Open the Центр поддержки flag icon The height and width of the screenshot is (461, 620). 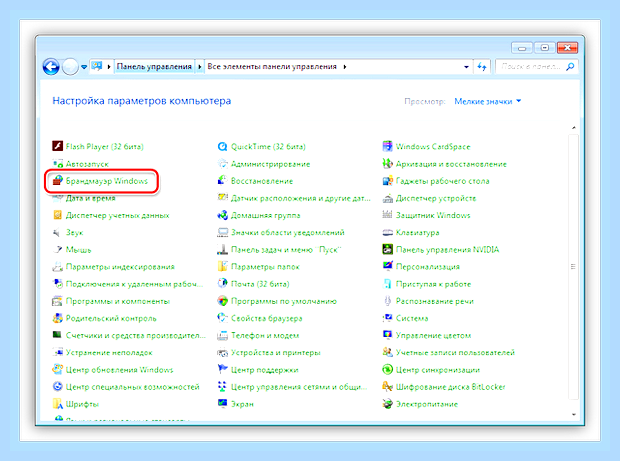coord(223,370)
